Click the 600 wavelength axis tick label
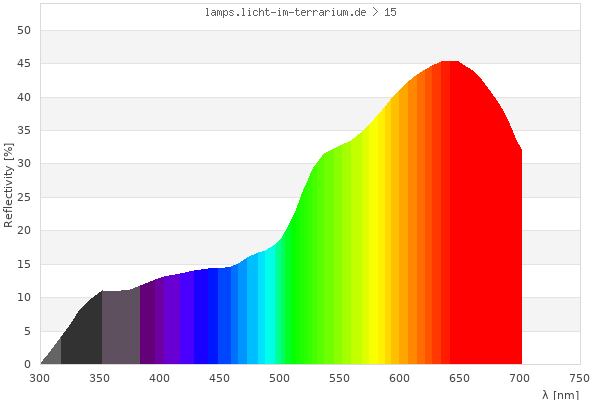This screenshot has height=400, width=600. pyautogui.click(x=400, y=378)
